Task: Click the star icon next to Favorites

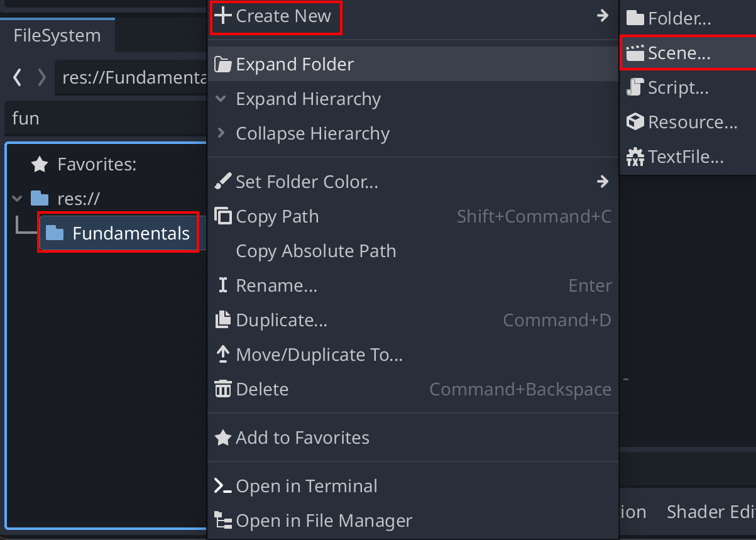Action: 39,164
